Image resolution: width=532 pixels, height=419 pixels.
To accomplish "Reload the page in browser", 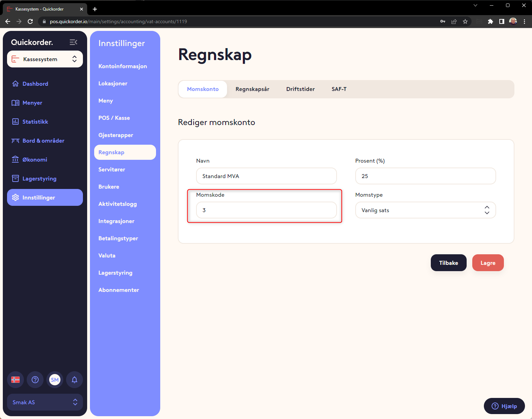I will 30,21.
